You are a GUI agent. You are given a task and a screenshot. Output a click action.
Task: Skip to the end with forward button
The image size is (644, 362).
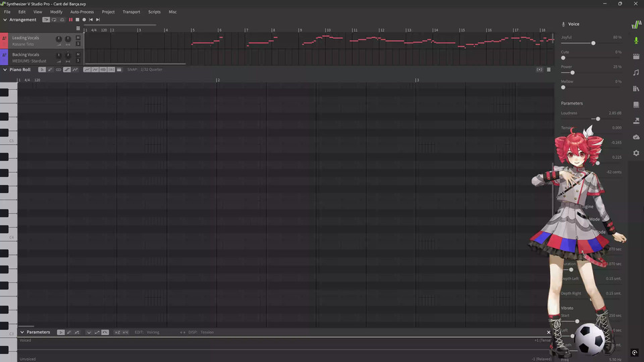pyautogui.click(x=98, y=19)
